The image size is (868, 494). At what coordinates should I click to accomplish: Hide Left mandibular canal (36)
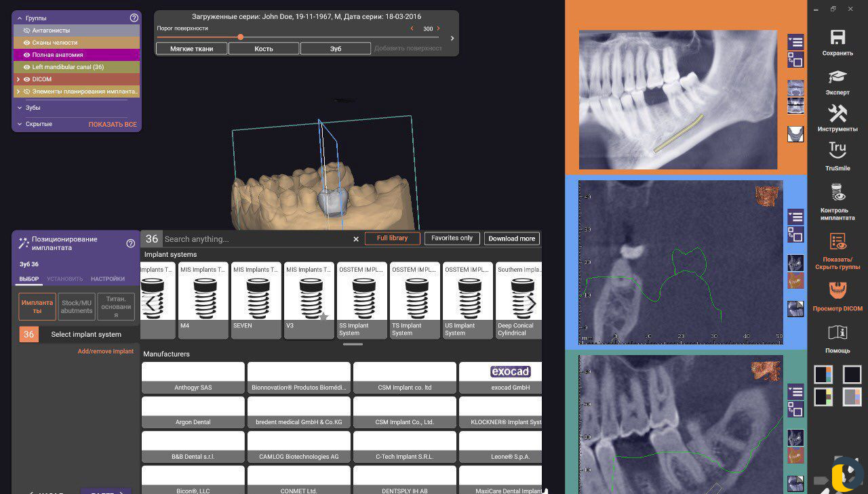tap(27, 67)
